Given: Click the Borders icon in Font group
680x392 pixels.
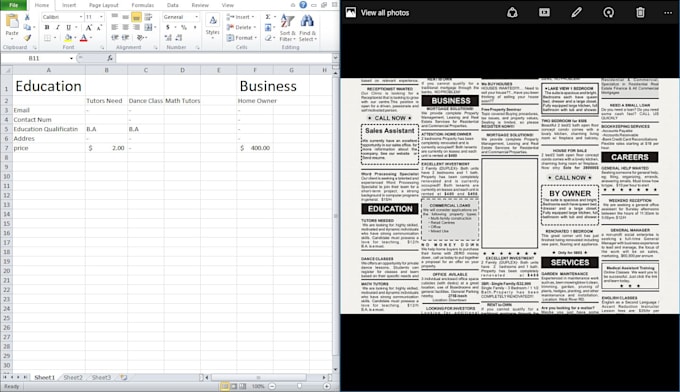Looking at the screenshot, I should tap(48, 38).
